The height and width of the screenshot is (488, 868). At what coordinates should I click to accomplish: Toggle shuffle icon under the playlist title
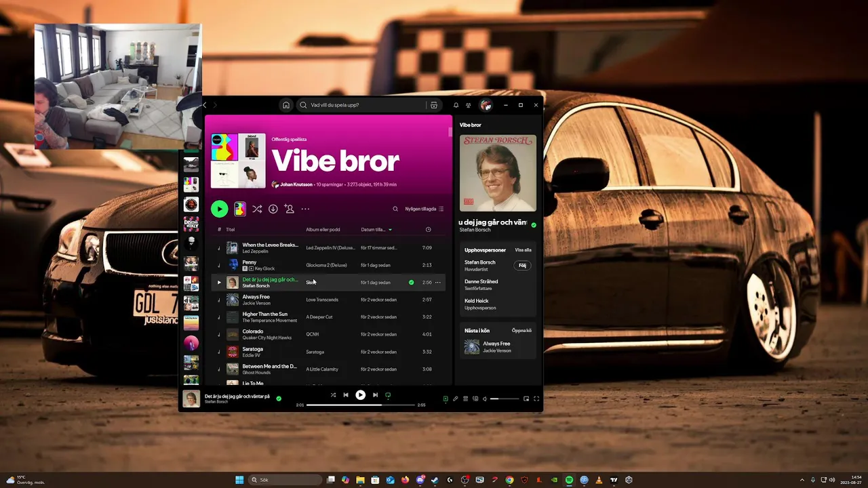257,209
